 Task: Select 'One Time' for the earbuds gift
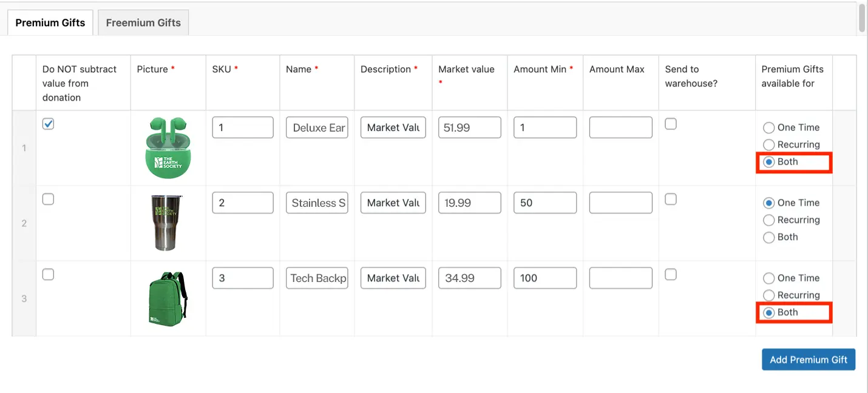tap(769, 127)
